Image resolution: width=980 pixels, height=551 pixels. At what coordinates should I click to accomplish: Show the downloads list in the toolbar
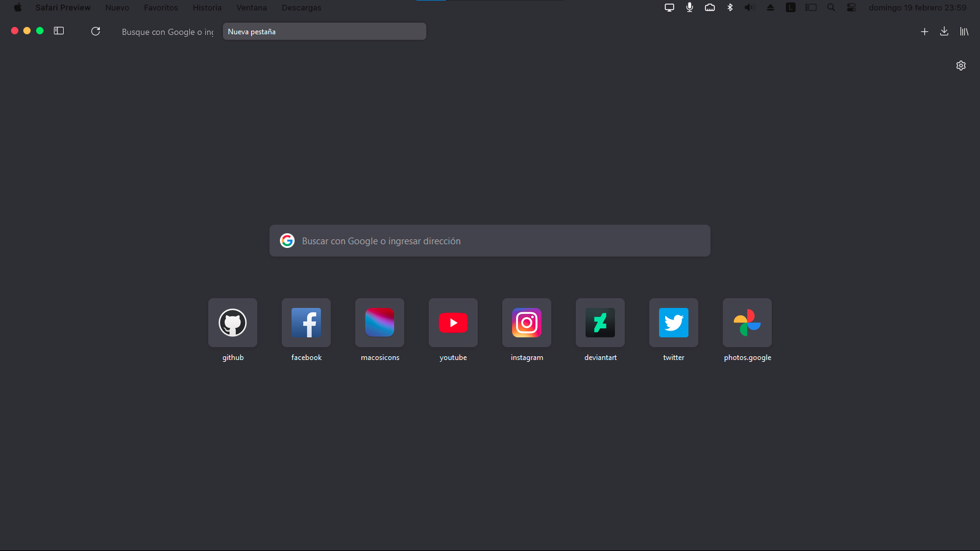point(944,31)
